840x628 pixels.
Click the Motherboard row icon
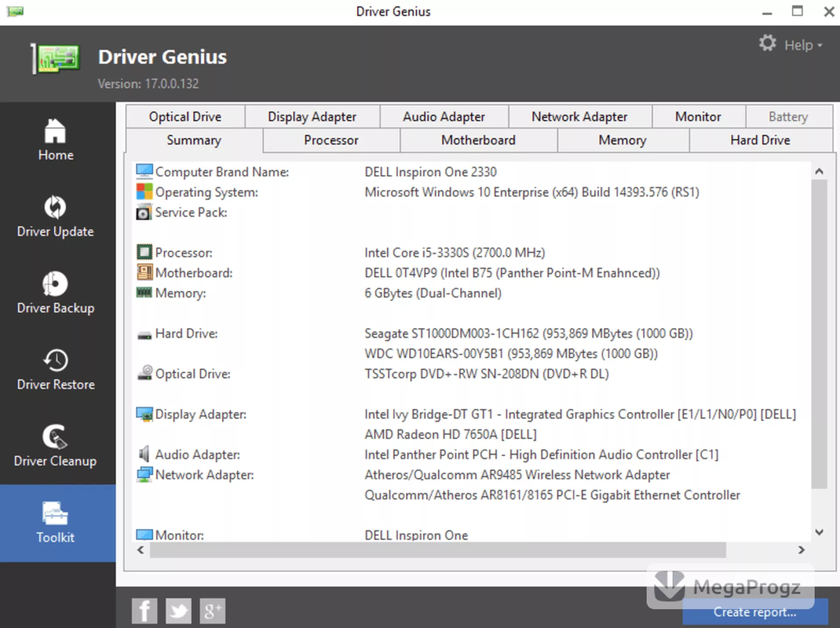coord(144,272)
